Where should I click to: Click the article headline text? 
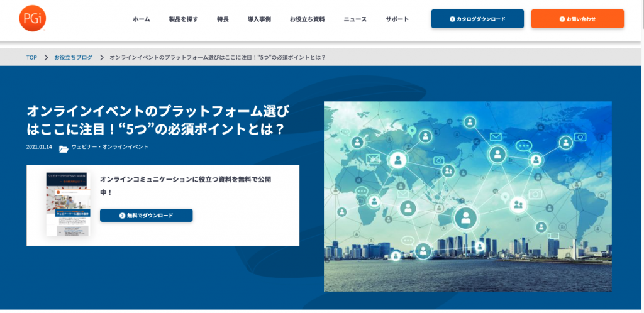[158, 120]
